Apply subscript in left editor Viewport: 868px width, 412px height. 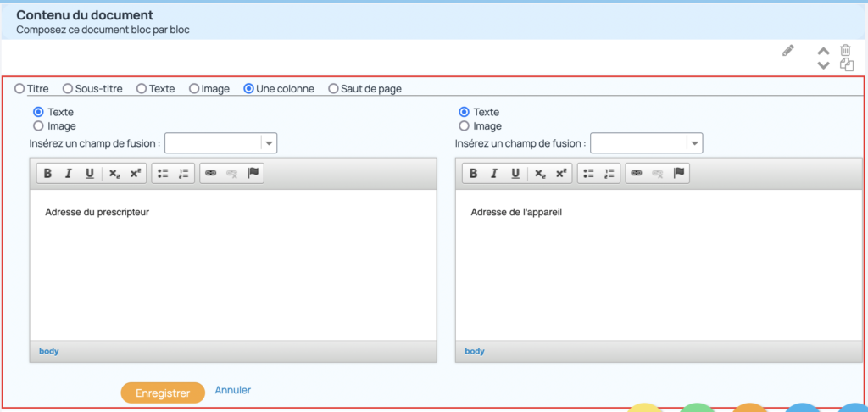(x=114, y=173)
